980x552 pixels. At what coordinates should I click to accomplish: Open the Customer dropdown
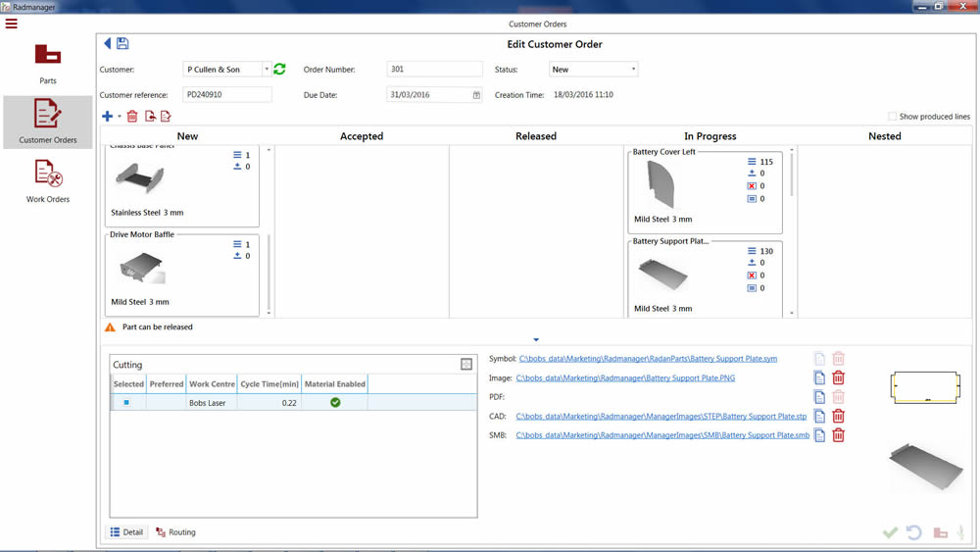(x=266, y=70)
